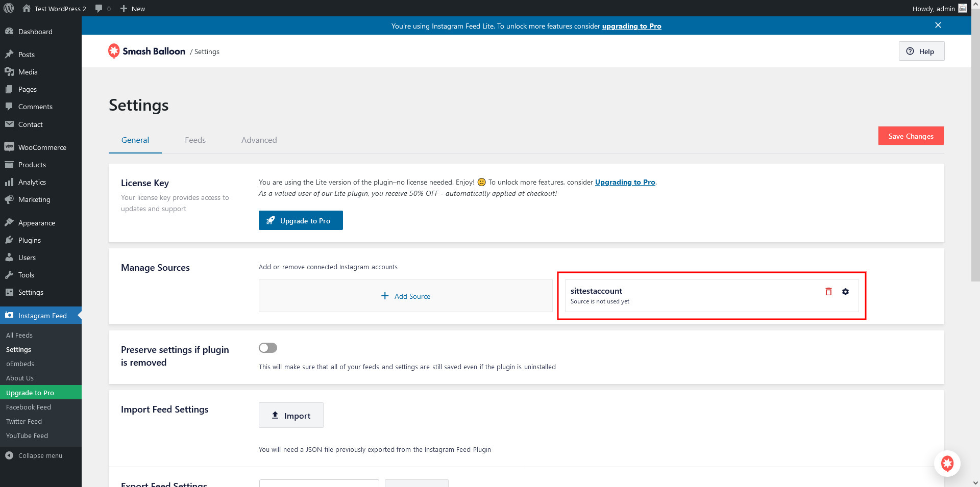Image resolution: width=980 pixels, height=487 pixels.
Task: Open the comments bubble in admin bar
Action: tap(103, 9)
